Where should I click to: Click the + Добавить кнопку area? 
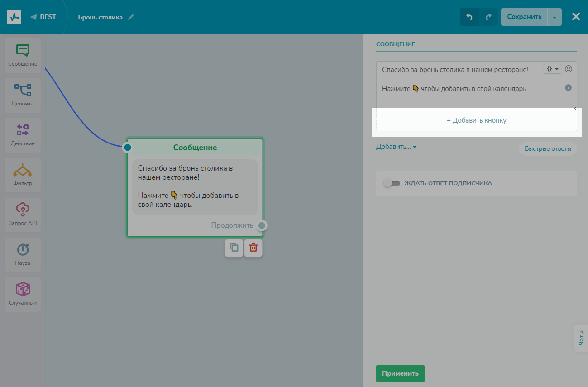(x=476, y=120)
